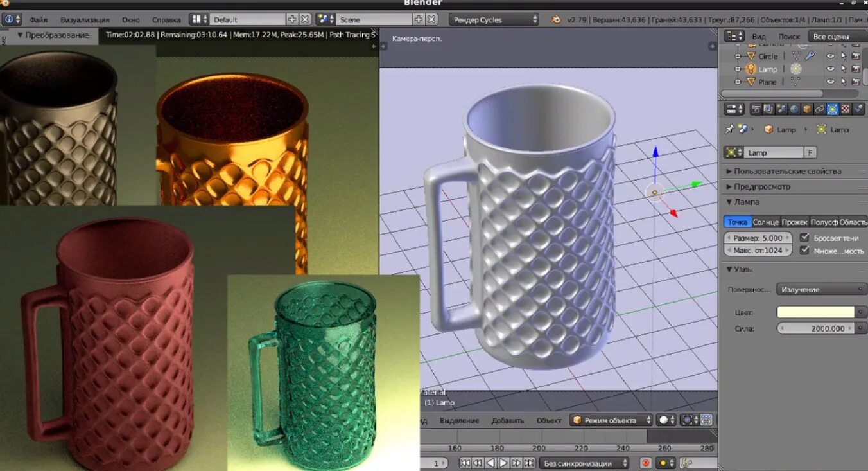The image size is (868, 471).
Task: Select the Lamp object in outliner
Action: click(x=767, y=69)
